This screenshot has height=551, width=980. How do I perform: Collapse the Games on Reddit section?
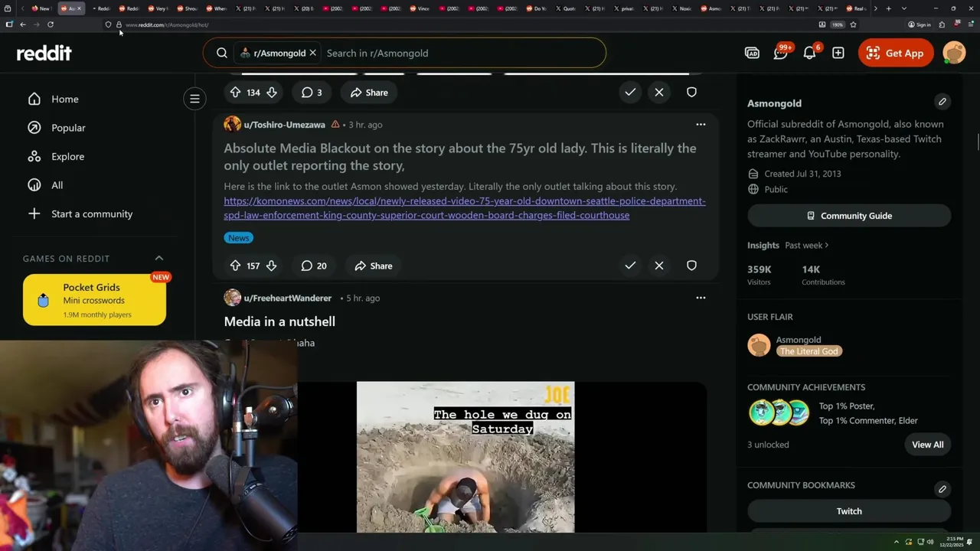pos(159,258)
